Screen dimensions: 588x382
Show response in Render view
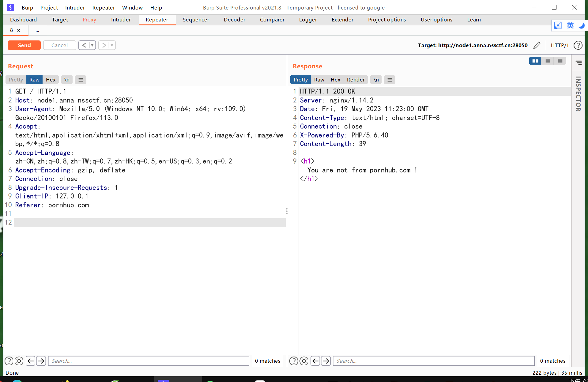point(356,80)
